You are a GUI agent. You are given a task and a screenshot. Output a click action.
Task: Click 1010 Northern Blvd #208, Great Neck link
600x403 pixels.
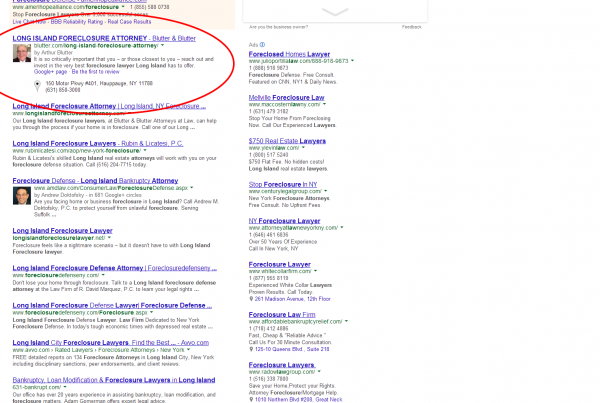tap(298, 400)
